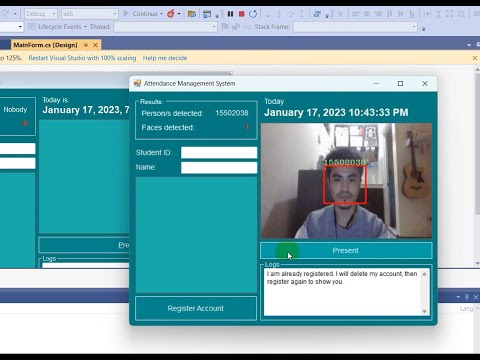Screen dimensions: 480x360
Task: Click the designer vertical scrollbar
Action: coord(477,167)
